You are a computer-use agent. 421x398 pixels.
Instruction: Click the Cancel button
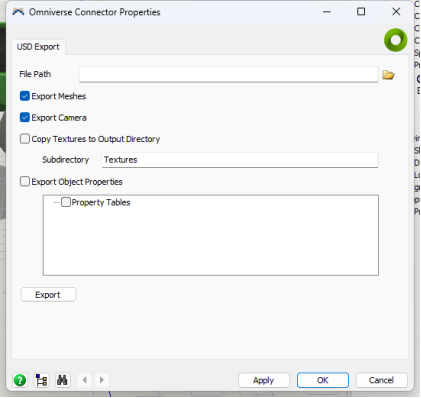[382, 380]
